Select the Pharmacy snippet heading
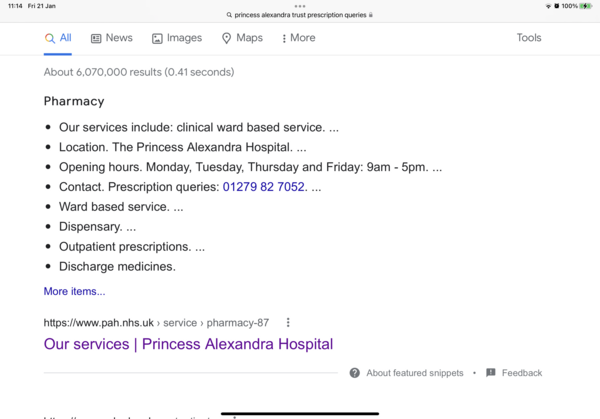600x419 pixels. [x=74, y=101]
